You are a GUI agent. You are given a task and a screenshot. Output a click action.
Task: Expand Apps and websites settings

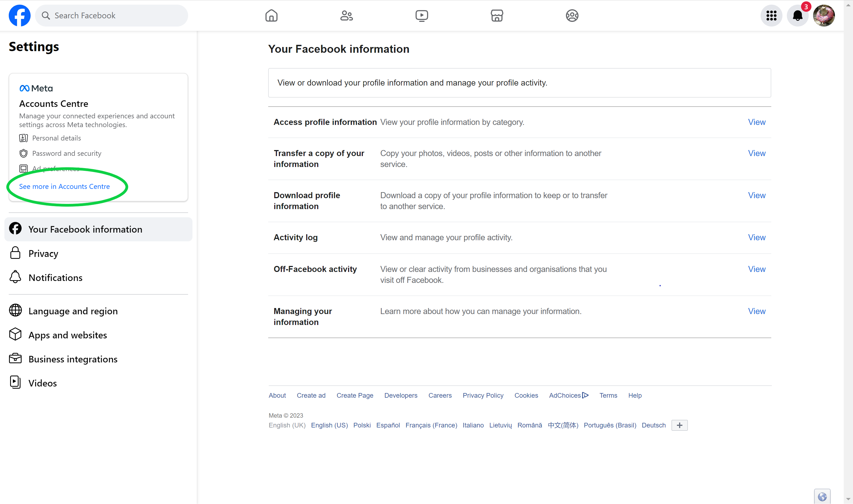click(68, 334)
